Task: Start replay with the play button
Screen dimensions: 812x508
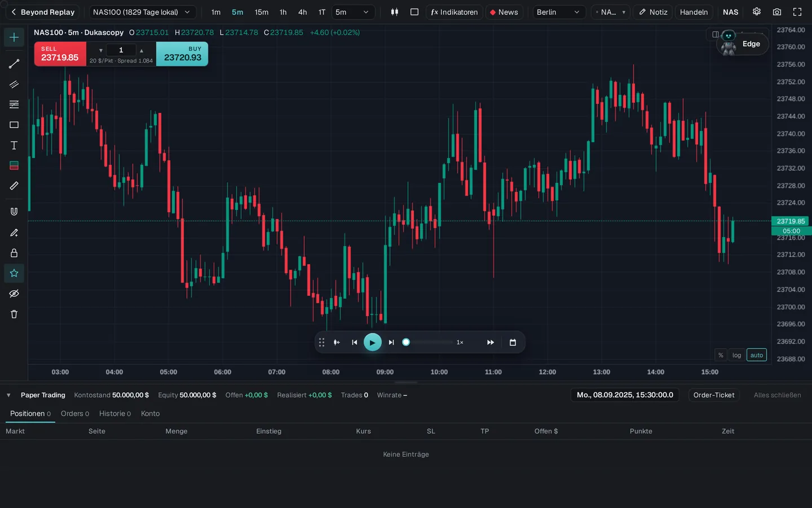Action: pos(373,342)
